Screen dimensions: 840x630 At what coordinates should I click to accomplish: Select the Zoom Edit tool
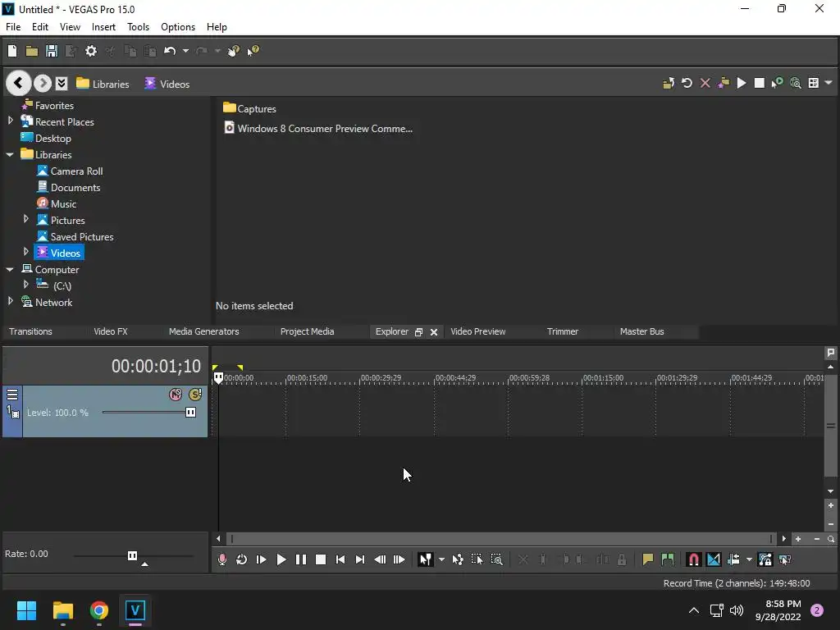tap(496, 559)
